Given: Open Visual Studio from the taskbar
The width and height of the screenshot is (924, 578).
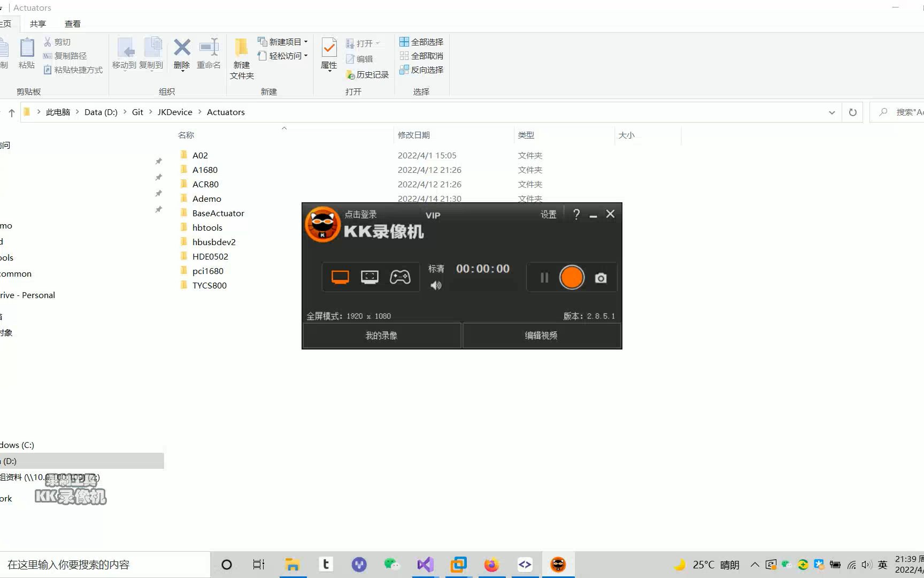Looking at the screenshot, I should (426, 565).
